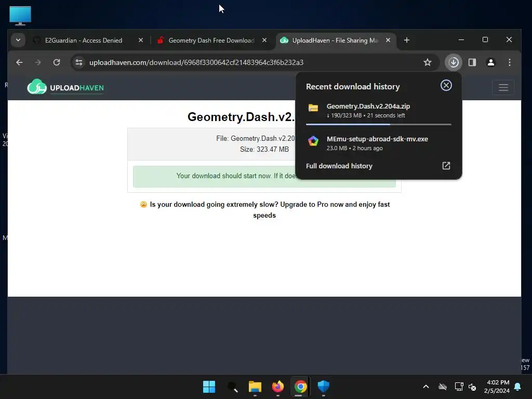This screenshot has height=399, width=532.
Task: Close the Geometry Dash Free Download tab
Action: [x=264, y=40]
